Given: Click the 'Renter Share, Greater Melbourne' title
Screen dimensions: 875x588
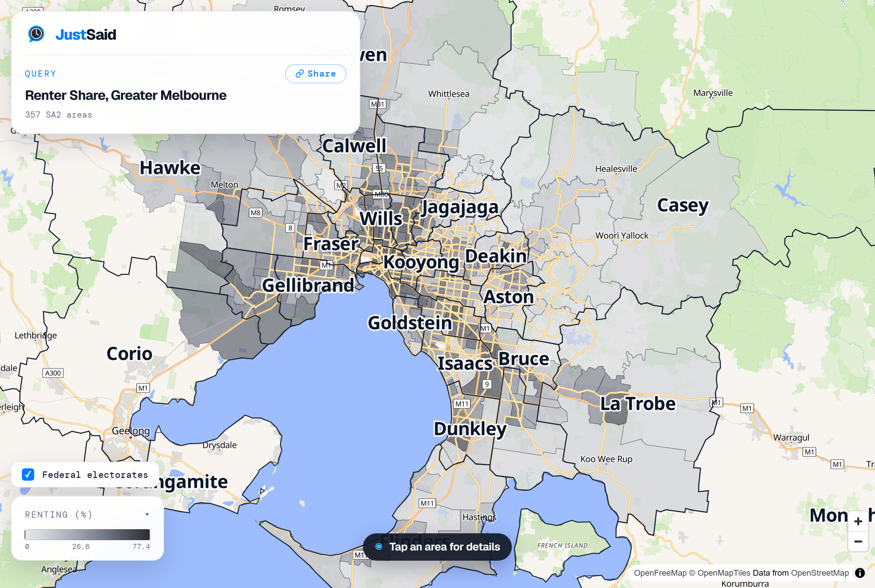Looking at the screenshot, I should (x=125, y=95).
